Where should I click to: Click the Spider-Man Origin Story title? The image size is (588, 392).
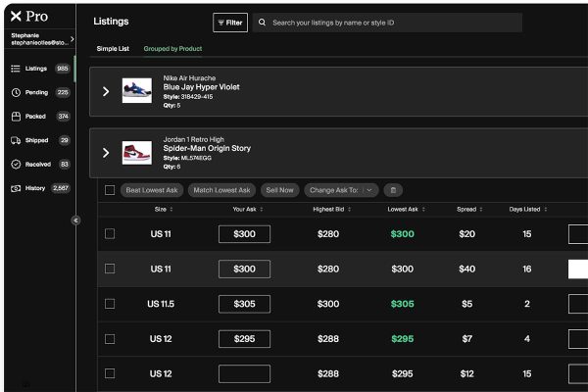pyautogui.click(x=207, y=148)
